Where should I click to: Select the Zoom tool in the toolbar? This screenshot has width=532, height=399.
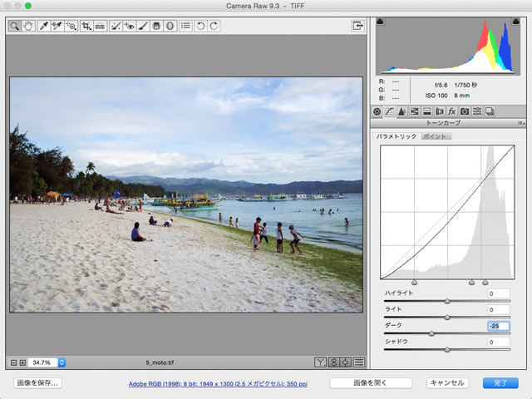(15, 27)
